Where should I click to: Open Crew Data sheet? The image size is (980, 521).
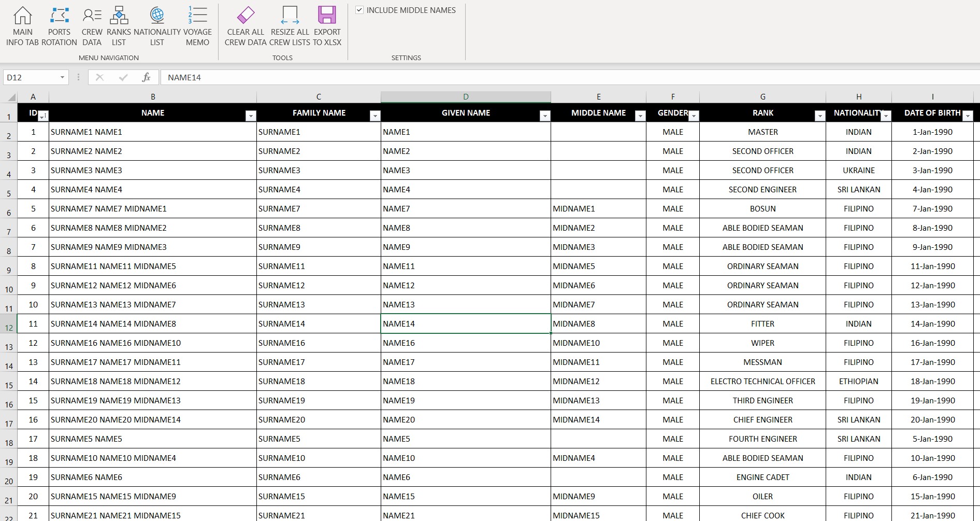92,26
